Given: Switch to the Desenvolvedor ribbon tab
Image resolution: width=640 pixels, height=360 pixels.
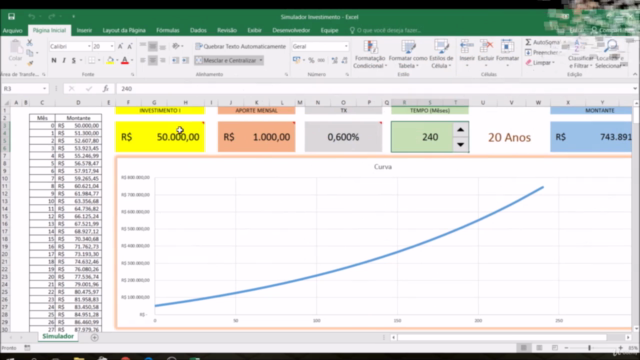Looking at the screenshot, I should click(291, 30).
